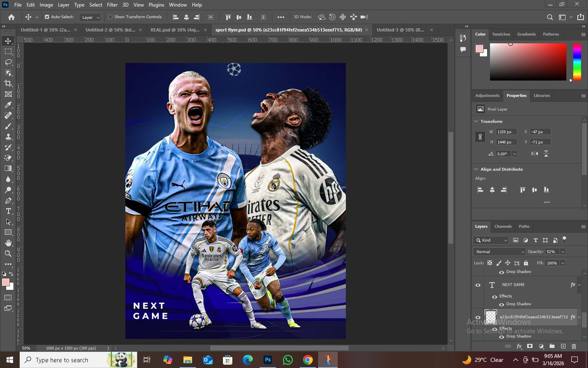Select the Move tool

point(8,41)
